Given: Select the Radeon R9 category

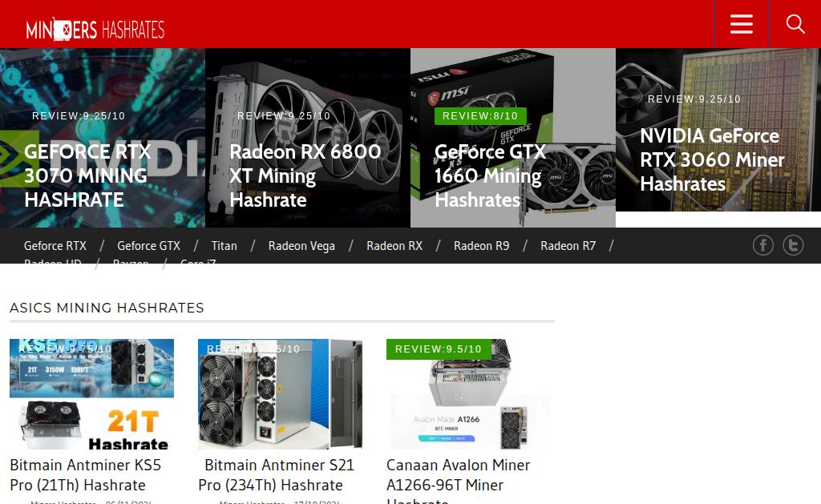Looking at the screenshot, I should [481, 245].
